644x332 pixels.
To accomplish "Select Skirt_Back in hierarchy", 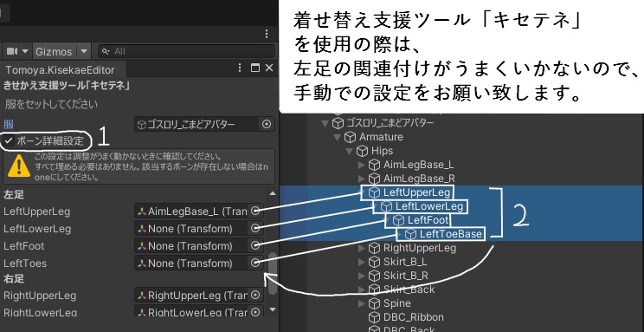I will (x=409, y=290).
